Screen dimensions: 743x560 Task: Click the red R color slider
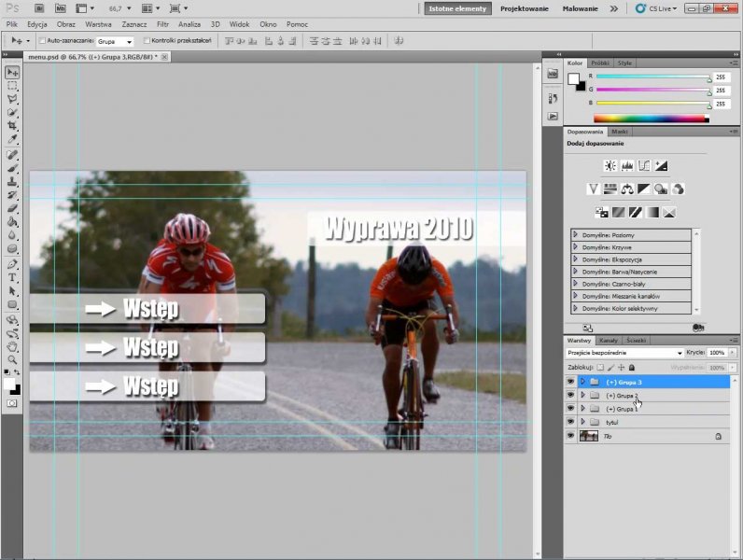(652, 77)
